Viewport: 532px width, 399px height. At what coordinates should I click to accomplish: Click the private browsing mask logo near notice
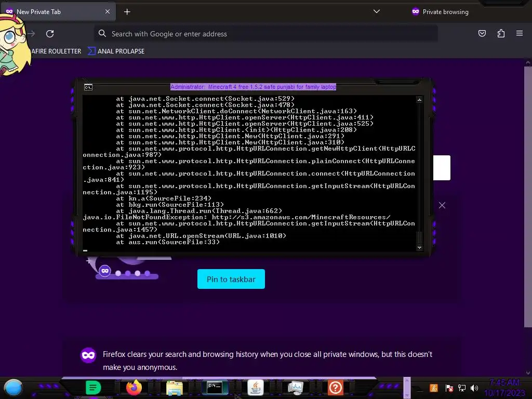point(88,355)
